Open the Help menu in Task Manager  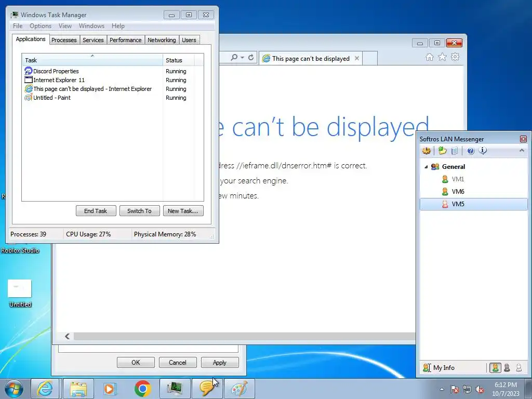click(x=118, y=26)
